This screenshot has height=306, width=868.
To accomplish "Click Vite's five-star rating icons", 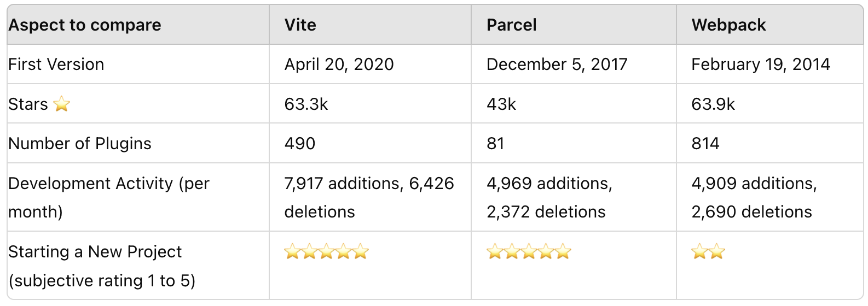I will click(x=327, y=252).
